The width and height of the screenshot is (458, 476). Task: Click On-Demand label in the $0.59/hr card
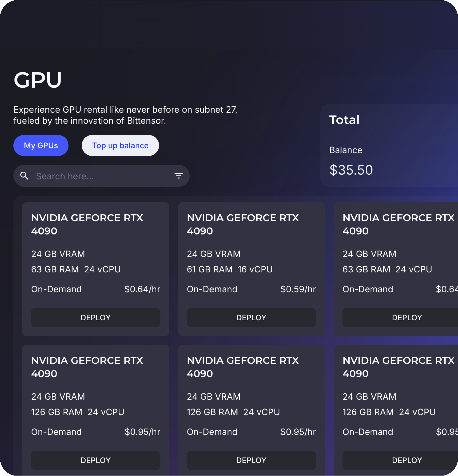click(212, 289)
